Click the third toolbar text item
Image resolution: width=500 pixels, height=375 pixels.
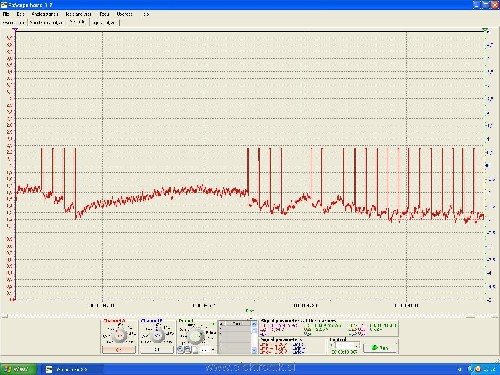(x=77, y=22)
